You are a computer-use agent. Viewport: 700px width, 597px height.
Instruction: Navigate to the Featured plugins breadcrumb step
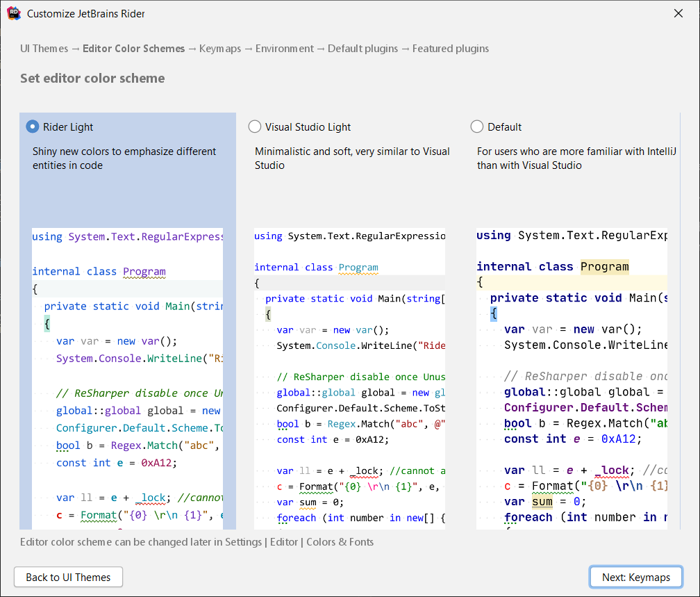click(x=451, y=49)
